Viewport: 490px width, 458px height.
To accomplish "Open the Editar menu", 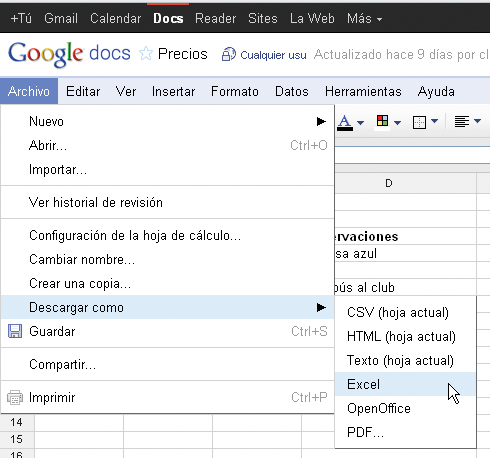I will (x=83, y=91).
